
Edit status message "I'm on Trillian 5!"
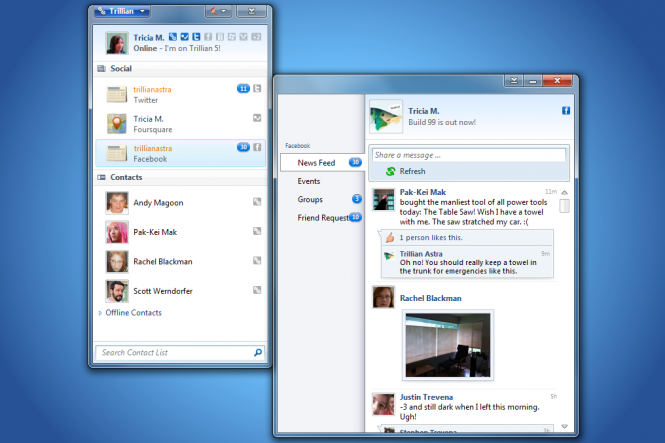point(193,48)
